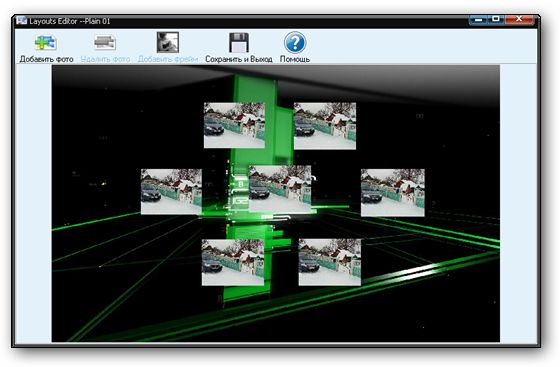Click the greyed Удалить фото icon
560x367 pixels.
tap(105, 42)
